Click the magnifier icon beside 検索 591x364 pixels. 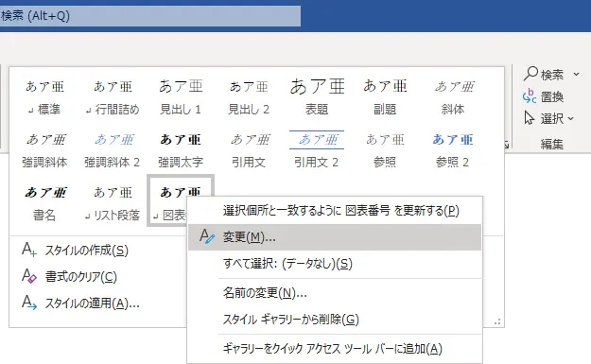click(530, 74)
